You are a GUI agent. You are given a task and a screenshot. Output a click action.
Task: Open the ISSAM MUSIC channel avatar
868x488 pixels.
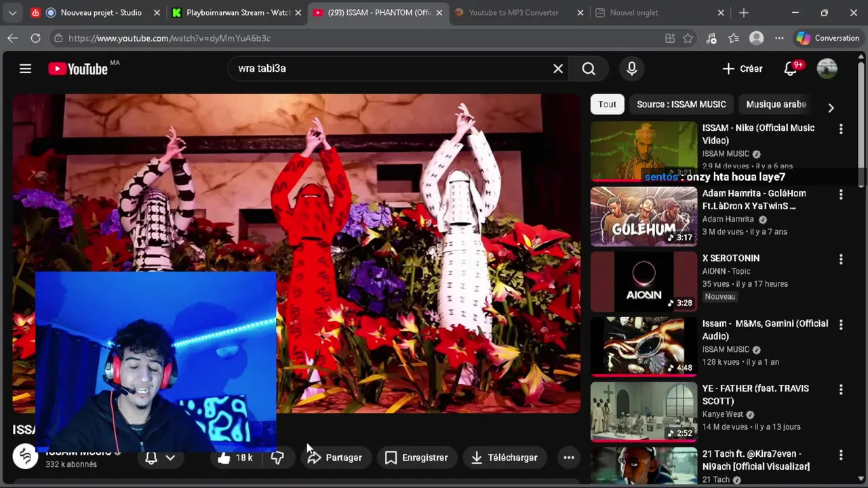pos(25,457)
